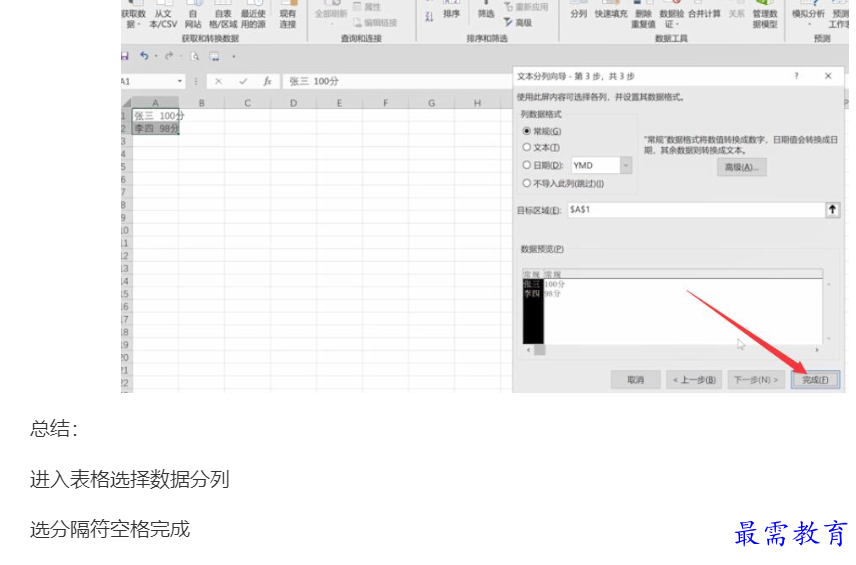
Task: Open the 数据验证 dropdown
Action: pyautogui.click(x=671, y=15)
